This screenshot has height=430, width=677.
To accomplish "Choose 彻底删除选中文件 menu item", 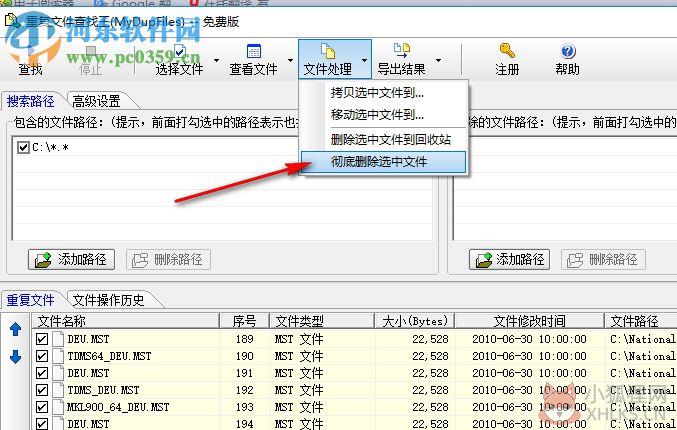I will click(x=383, y=162).
